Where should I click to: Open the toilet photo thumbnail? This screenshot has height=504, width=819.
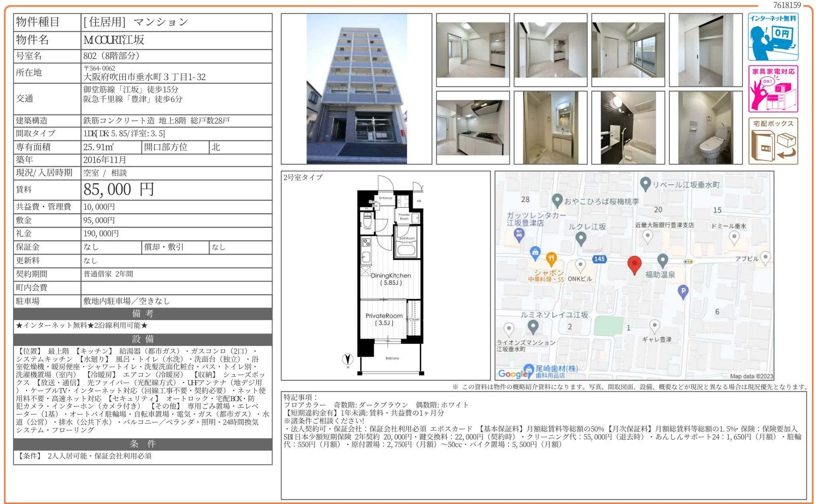(x=705, y=127)
